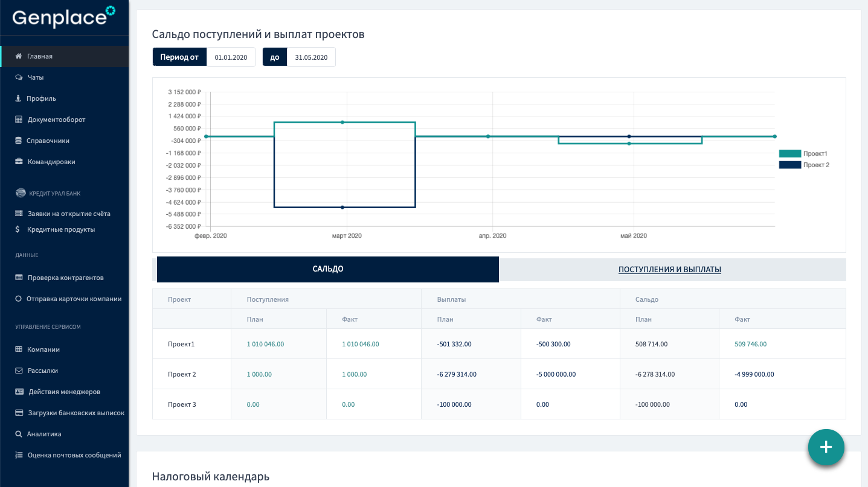Click Проект 3 plan payout -100 000.00
Image resolution: width=868 pixels, height=487 pixels.
454,404
